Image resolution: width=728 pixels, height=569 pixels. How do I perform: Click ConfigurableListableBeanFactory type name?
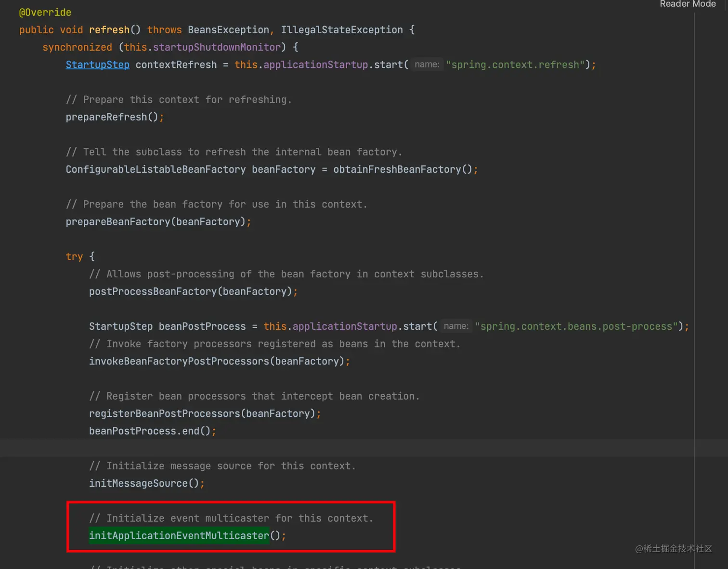pyautogui.click(x=156, y=169)
